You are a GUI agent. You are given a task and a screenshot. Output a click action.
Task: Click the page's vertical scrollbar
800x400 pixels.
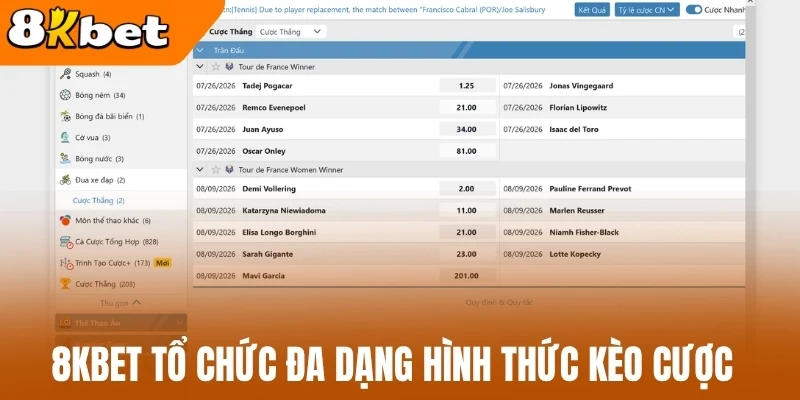coord(750,153)
